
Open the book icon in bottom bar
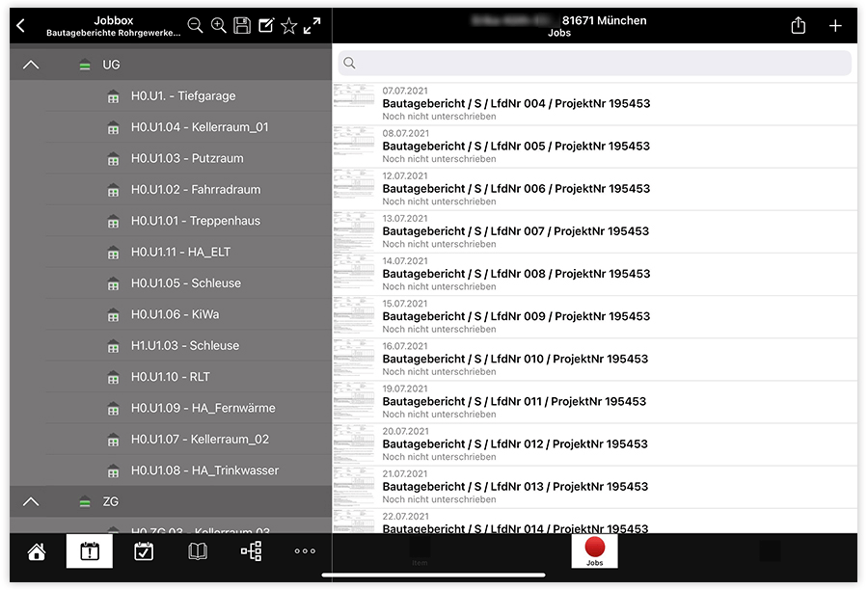(197, 551)
